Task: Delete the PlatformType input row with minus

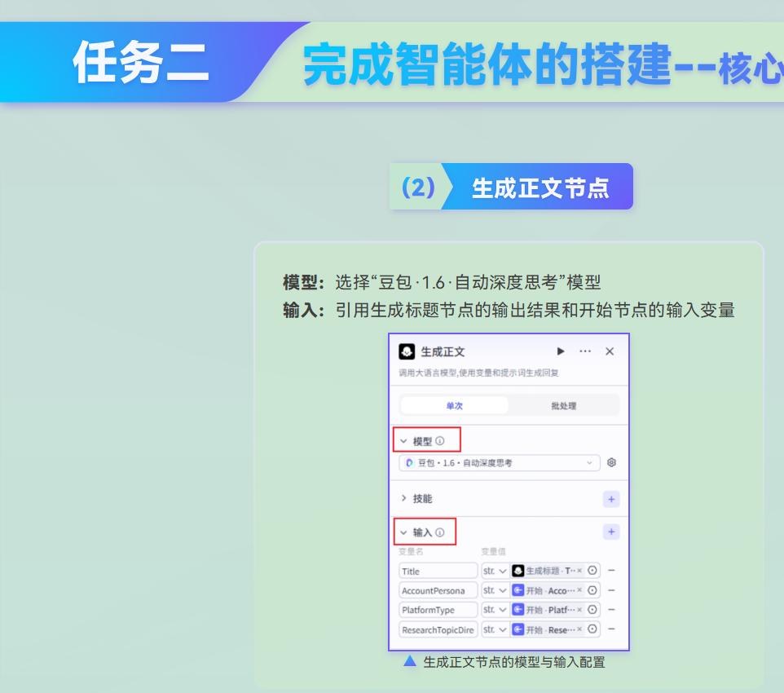Action: (611, 610)
